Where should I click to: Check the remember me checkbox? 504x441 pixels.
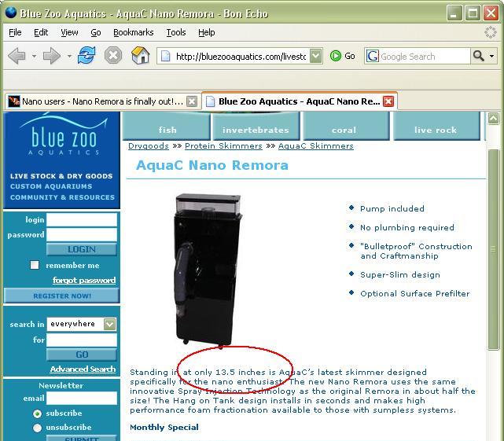pyautogui.click(x=35, y=265)
